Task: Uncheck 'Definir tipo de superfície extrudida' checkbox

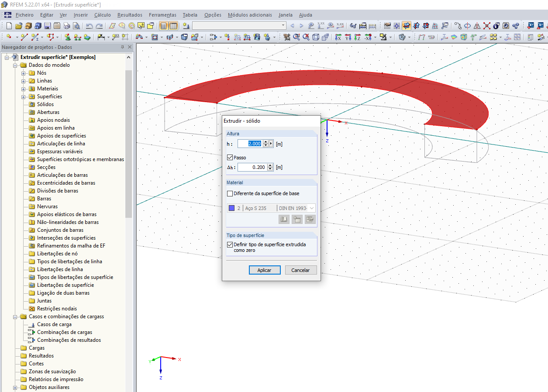Action: click(x=230, y=244)
